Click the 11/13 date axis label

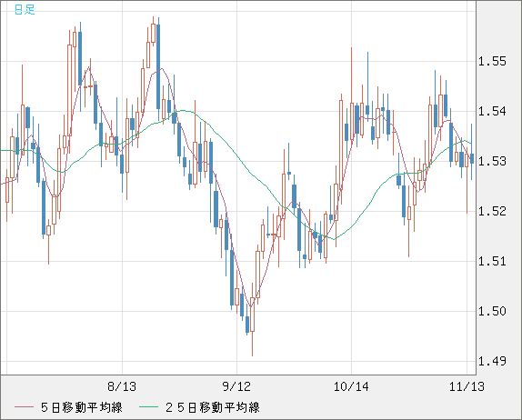pyautogui.click(x=467, y=386)
